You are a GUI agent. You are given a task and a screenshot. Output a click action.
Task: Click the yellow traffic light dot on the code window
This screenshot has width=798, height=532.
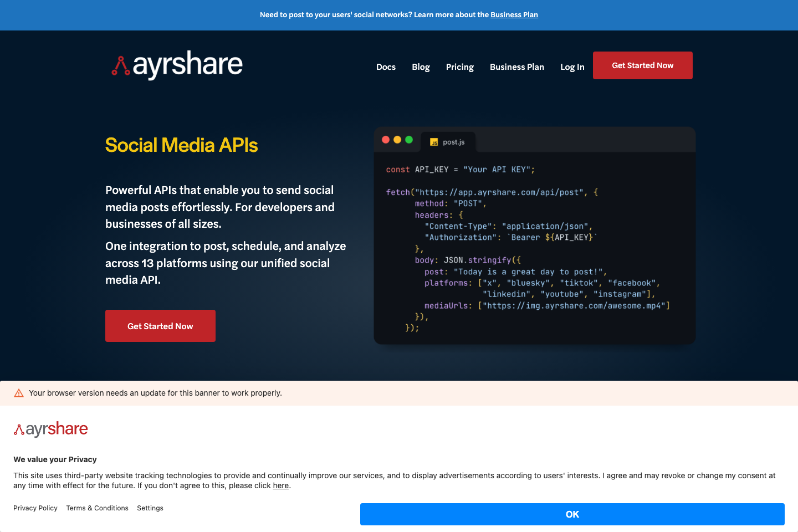click(397, 140)
